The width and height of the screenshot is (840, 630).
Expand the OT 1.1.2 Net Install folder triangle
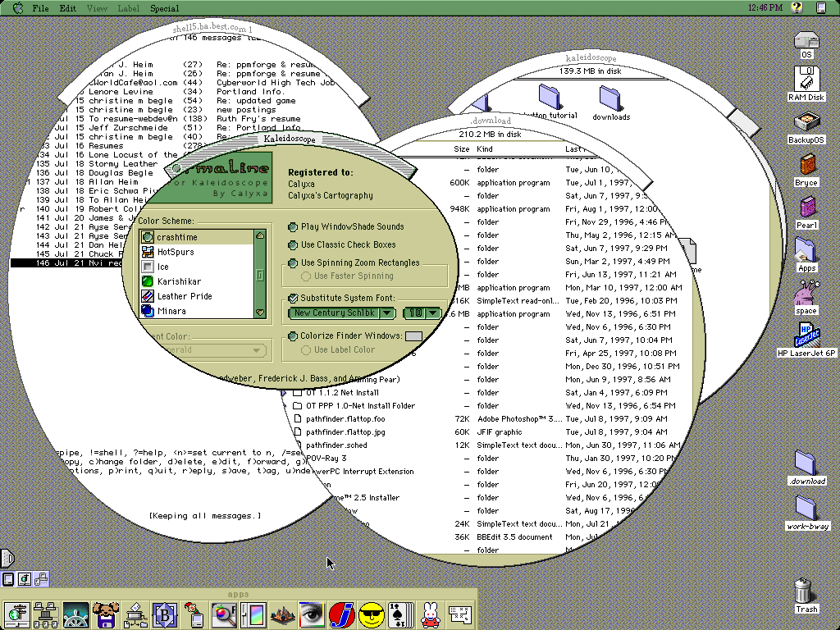click(x=285, y=393)
